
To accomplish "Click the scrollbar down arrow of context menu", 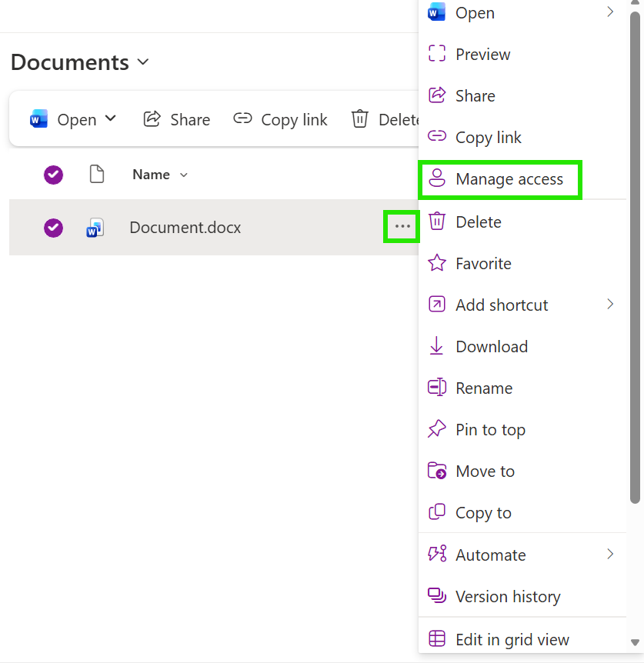I will (635, 642).
